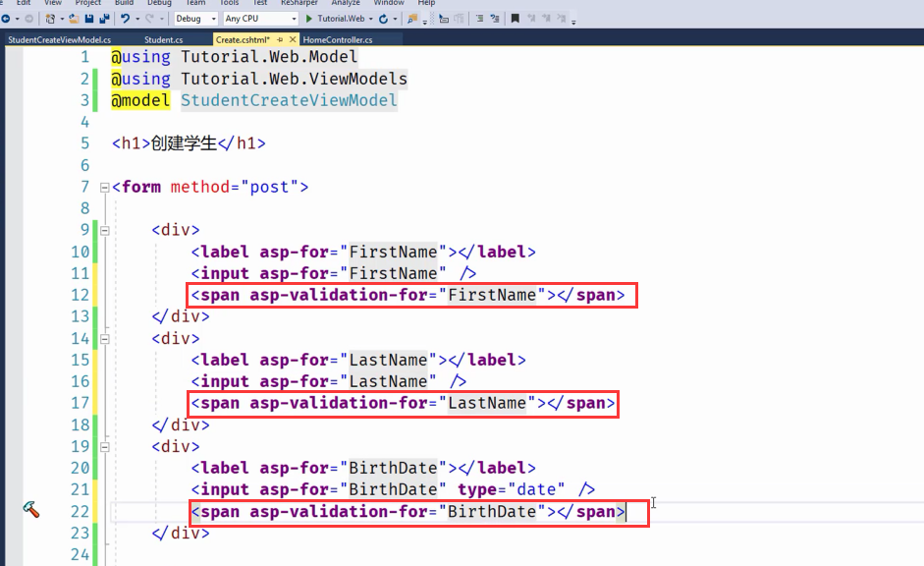Expand the New Project dropdown arrow
924x566 pixels.
coord(62,19)
